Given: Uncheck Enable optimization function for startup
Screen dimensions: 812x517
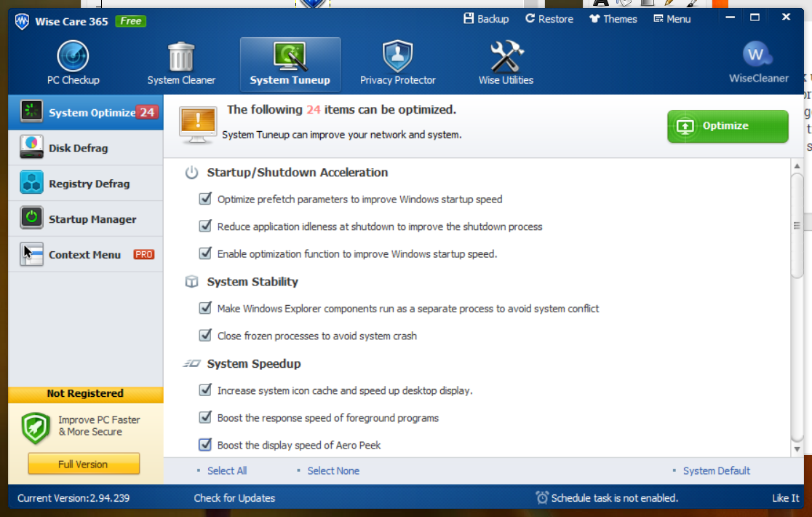Looking at the screenshot, I should (205, 253).
